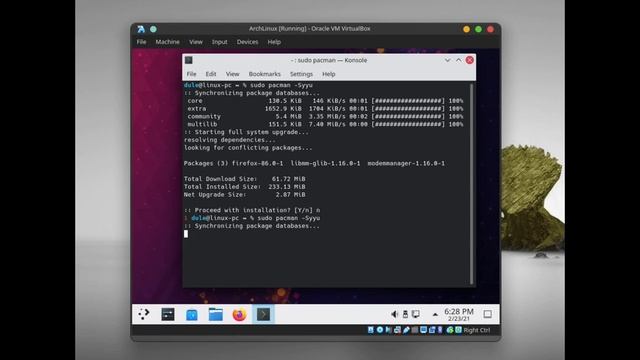Click VirtualBox display status icon
The height and width of the screenshot is (360, 640).
tap(424, 330)
